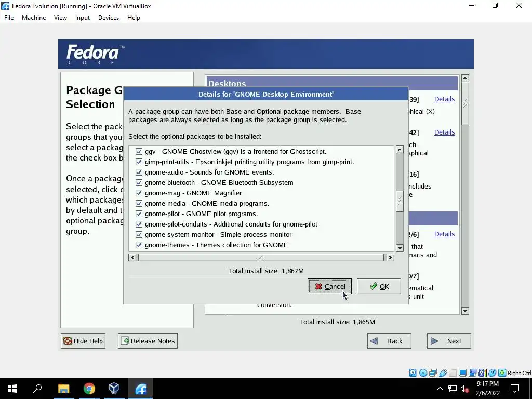The image size is (532, 399).
Task: Show hidden tray icons chevron
Action: tap(440, 389)
